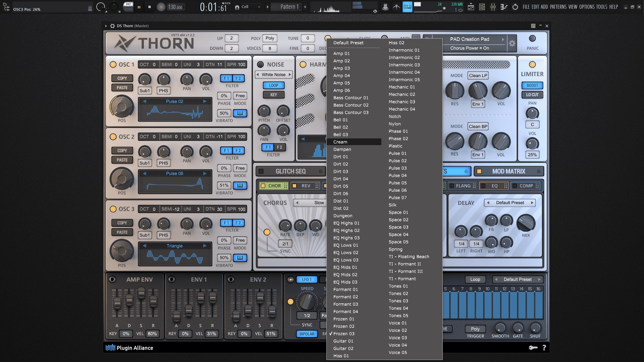Open the filter Clean BP mode dropdown
644x362 pixels.
(478, 127)
